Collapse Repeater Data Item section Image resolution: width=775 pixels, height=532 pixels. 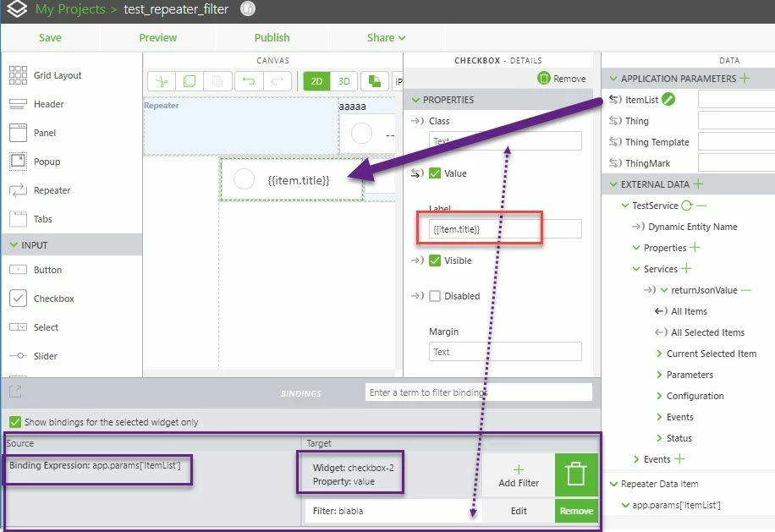click(613, 484)
